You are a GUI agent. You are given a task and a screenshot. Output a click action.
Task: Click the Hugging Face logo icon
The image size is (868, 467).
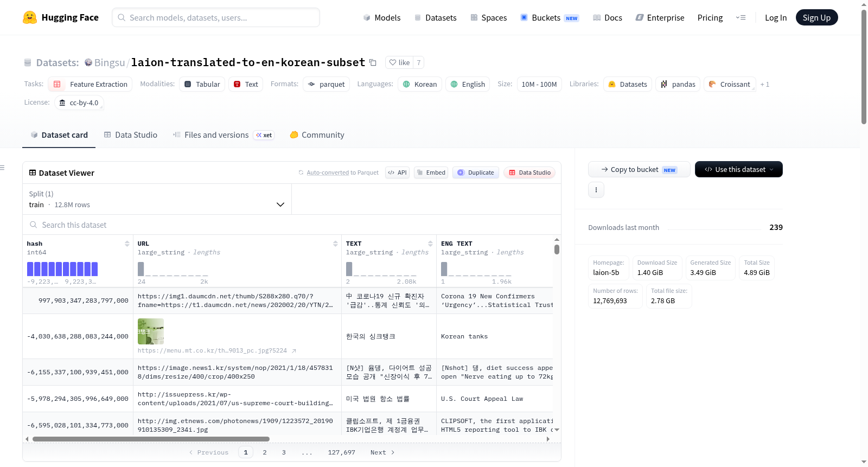coord(30,17)
